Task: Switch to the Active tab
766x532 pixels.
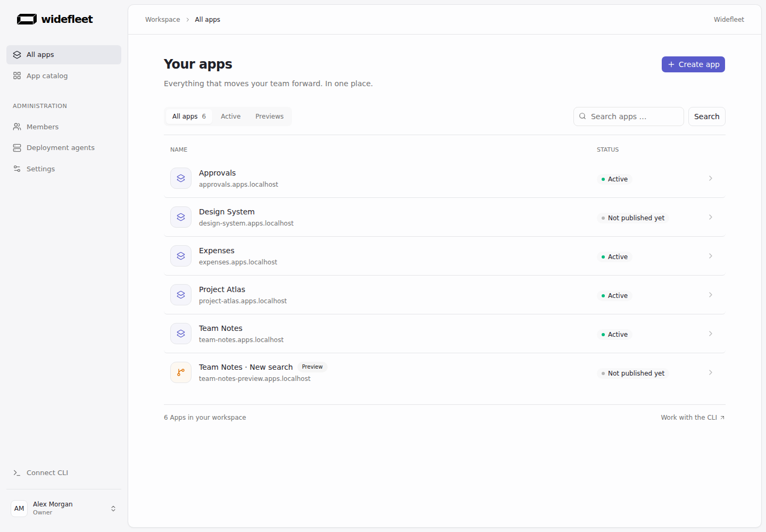Action: (x=231, y=117)
